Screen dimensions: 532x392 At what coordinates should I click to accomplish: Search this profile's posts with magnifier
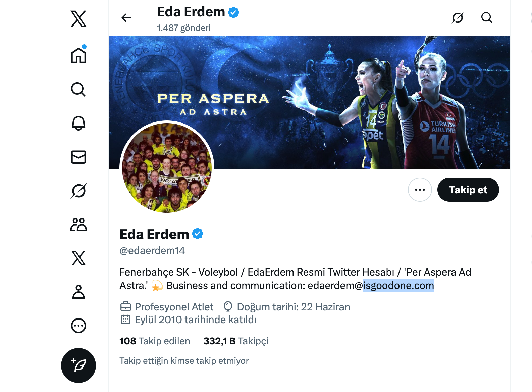click(487, 18)
